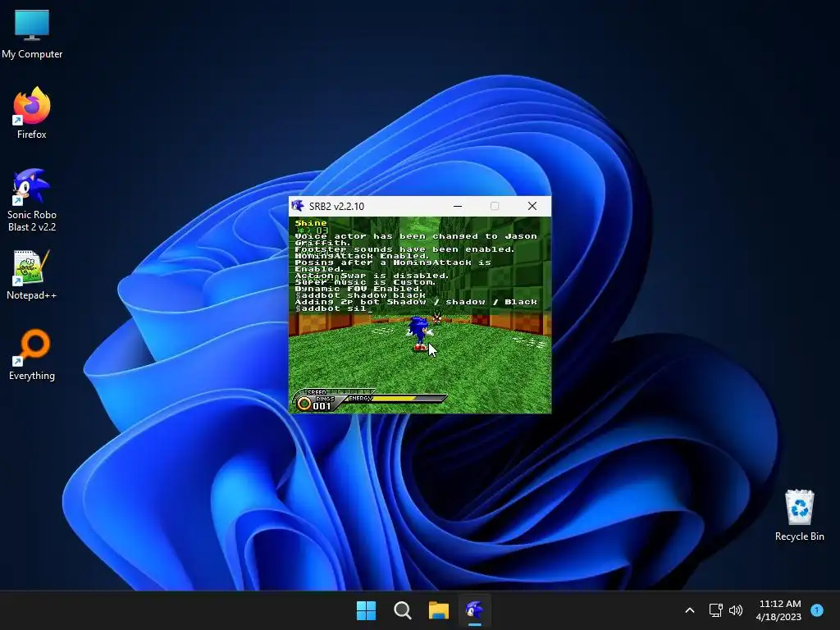This screenshot has width=840, height=630.
Task: Click the 'Super music is Custom.' line
Action: [365, 282]
